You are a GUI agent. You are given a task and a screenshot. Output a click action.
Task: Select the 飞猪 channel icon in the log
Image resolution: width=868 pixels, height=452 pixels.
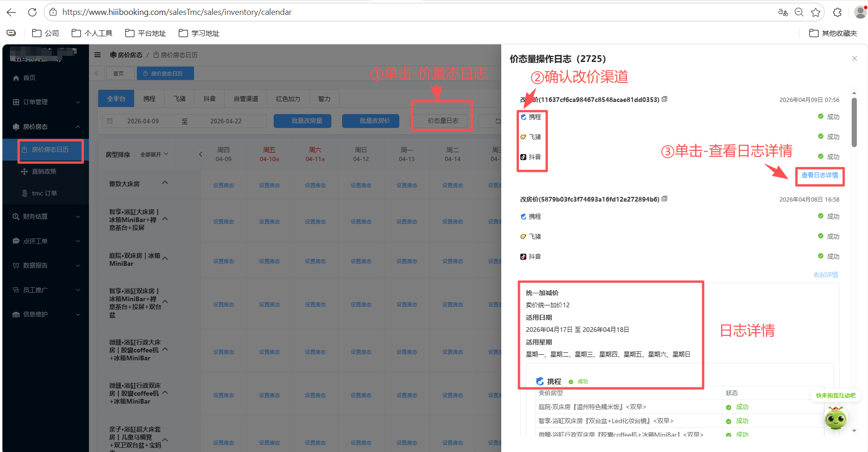click(x=523, y=137)
